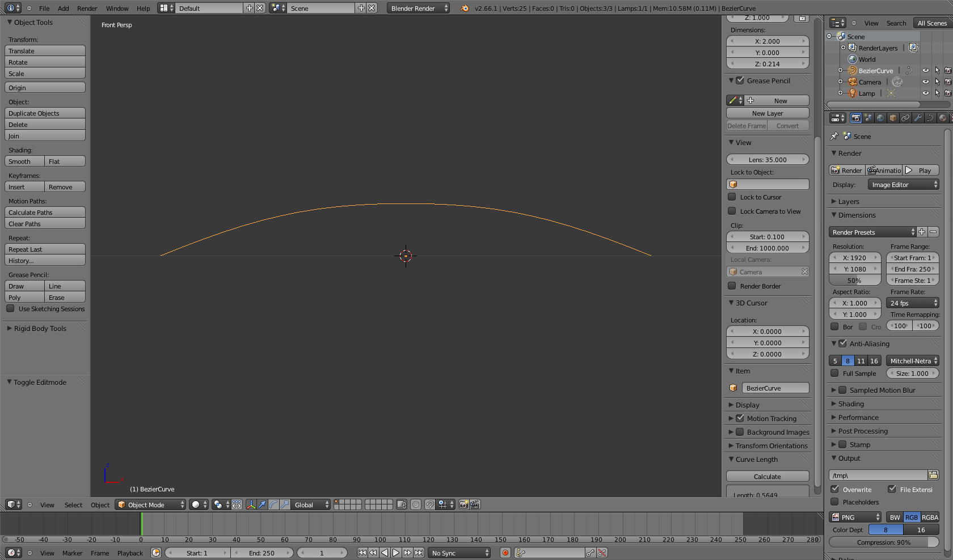Expand the Camera node in outliner
The height and width of the screenshot is (560, 953).
pos(841,82)
